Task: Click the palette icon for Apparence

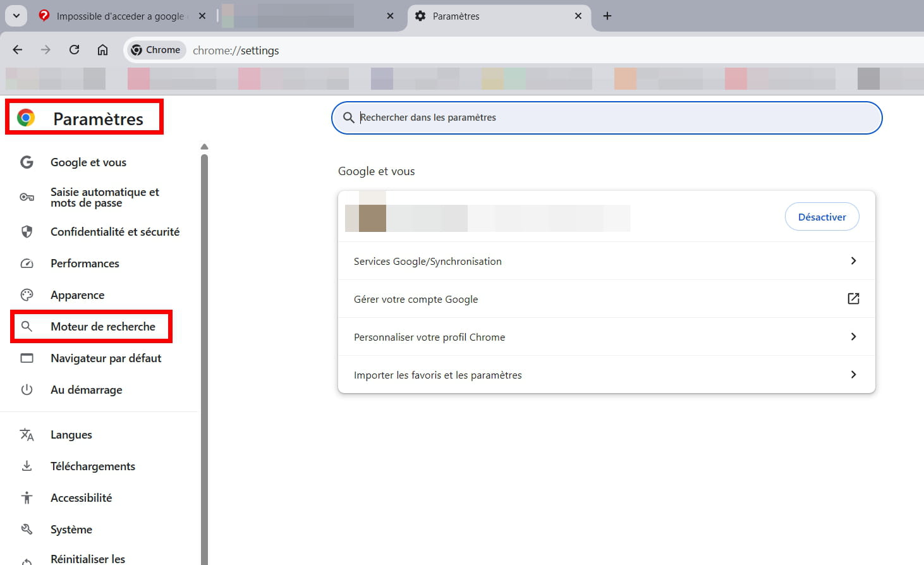Action: (x=27, y=295)
